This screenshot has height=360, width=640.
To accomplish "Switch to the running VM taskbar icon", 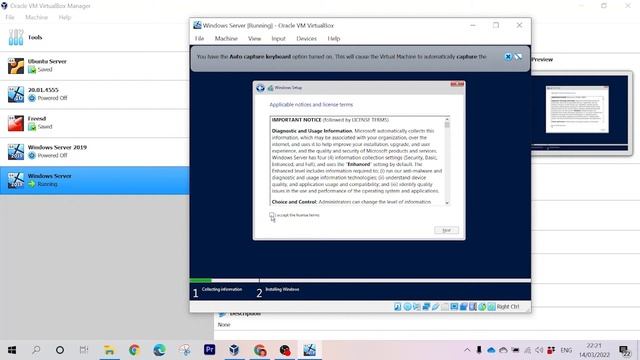I will [309, 350].
